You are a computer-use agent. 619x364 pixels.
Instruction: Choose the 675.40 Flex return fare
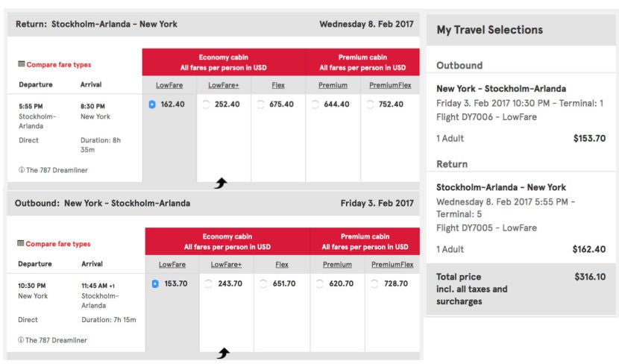click(260, 104)
